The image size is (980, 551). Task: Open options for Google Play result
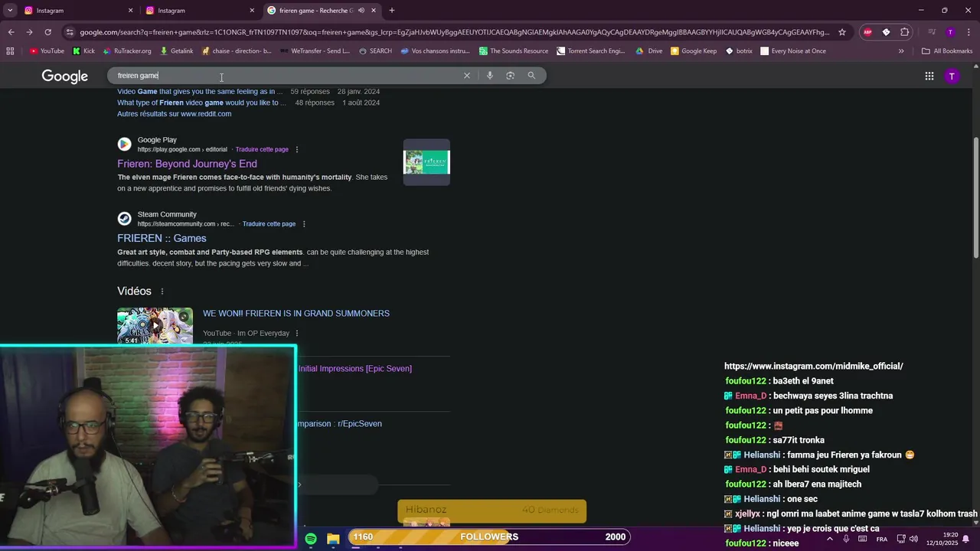pos(297,150)
